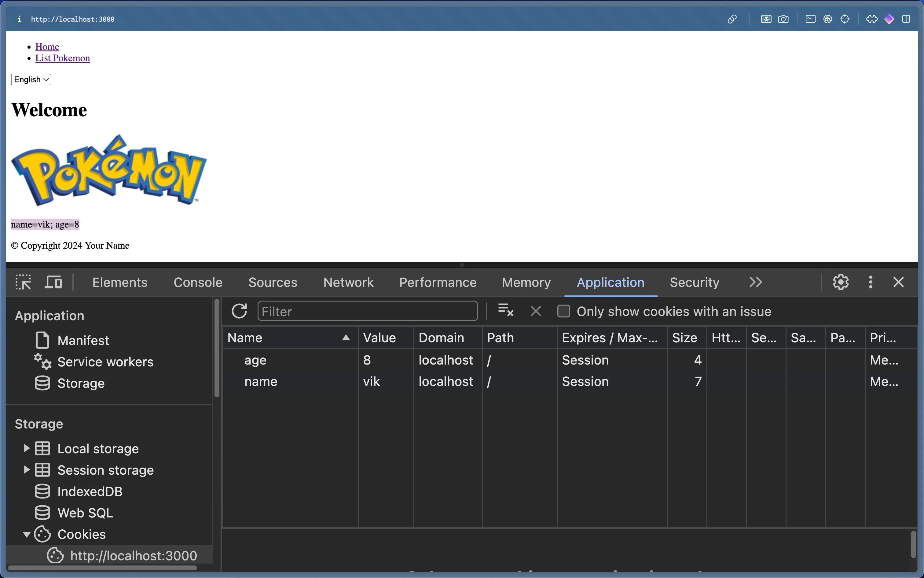Image resolution: width=924 pixels, height=578 pixels.
Task: Click the Storage database icon under Application
Action: pos(42,383)
